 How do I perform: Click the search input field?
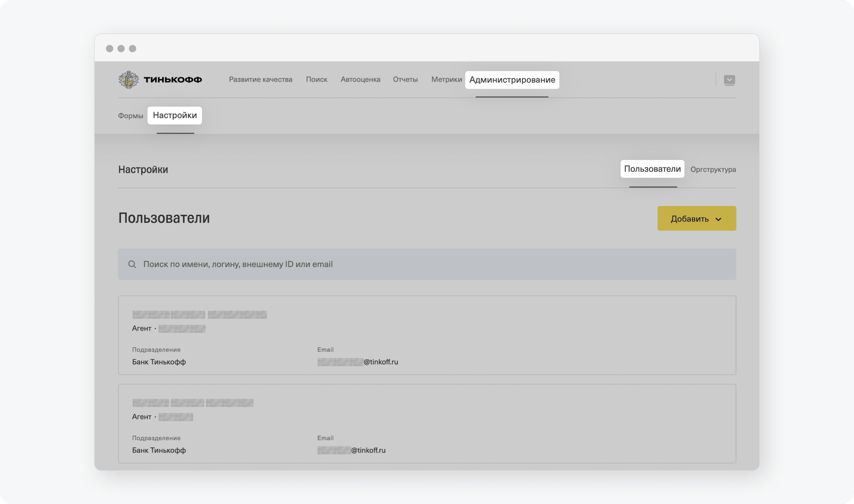tap(427, 264)
